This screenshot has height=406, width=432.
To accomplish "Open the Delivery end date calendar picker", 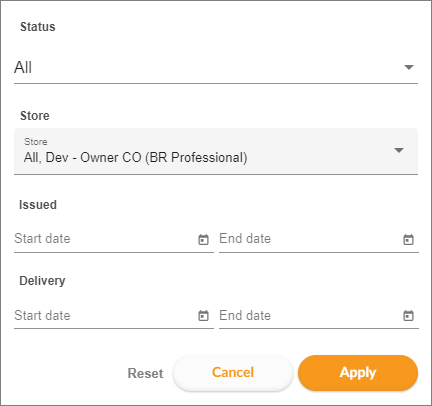I will (x=408, y=315).
